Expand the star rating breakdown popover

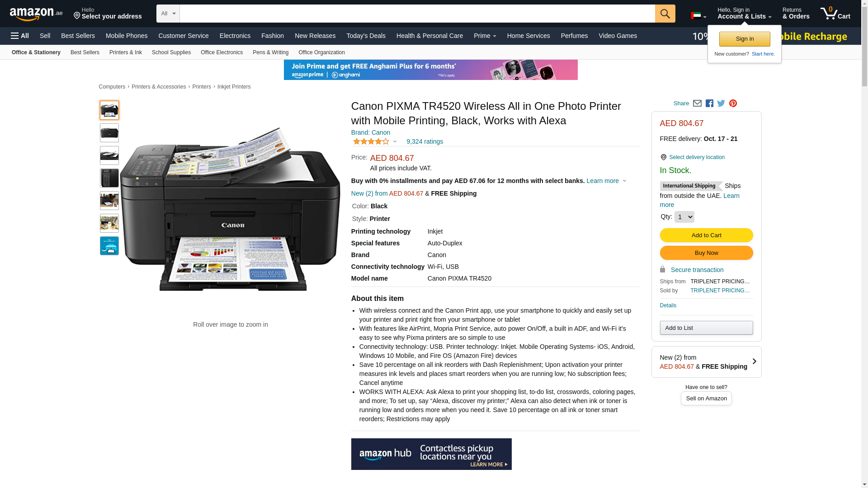click(x=375, y=142)
